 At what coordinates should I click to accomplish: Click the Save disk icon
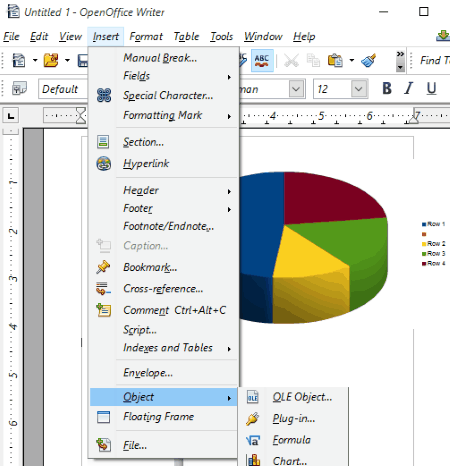[x=83, y=61]
